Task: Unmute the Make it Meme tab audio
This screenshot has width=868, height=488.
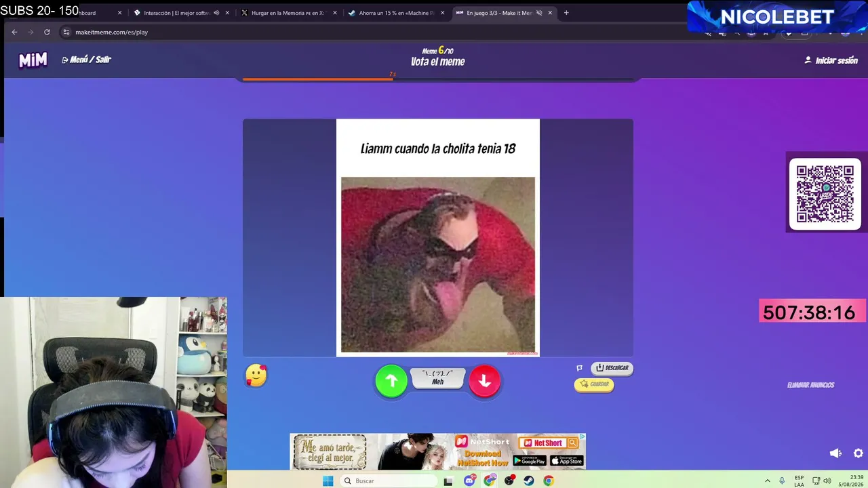Action: [539, 13]
